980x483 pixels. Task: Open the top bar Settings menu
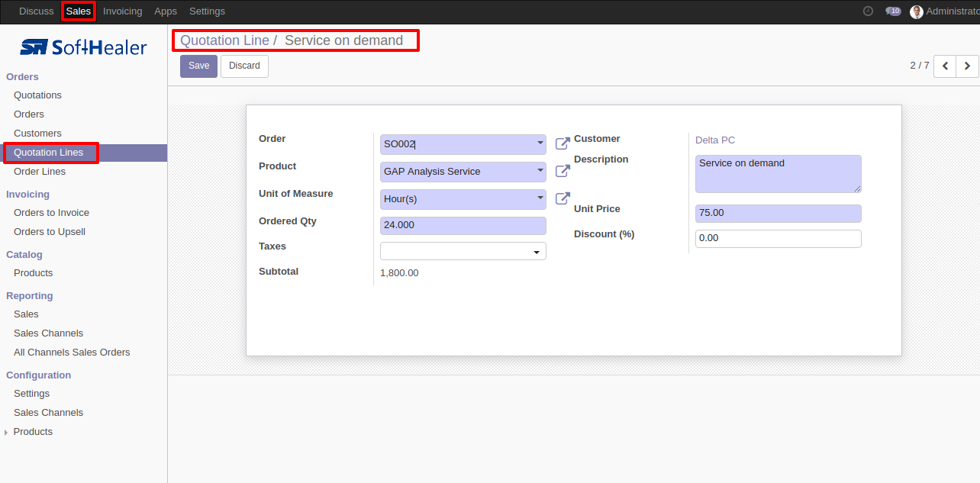pyautogui.click(x=207, y=11)
